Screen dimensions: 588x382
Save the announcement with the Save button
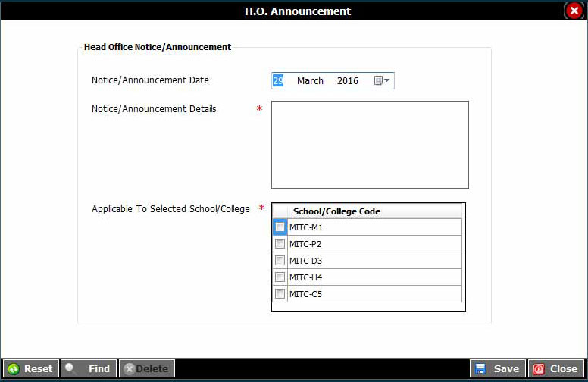point(498,369)
